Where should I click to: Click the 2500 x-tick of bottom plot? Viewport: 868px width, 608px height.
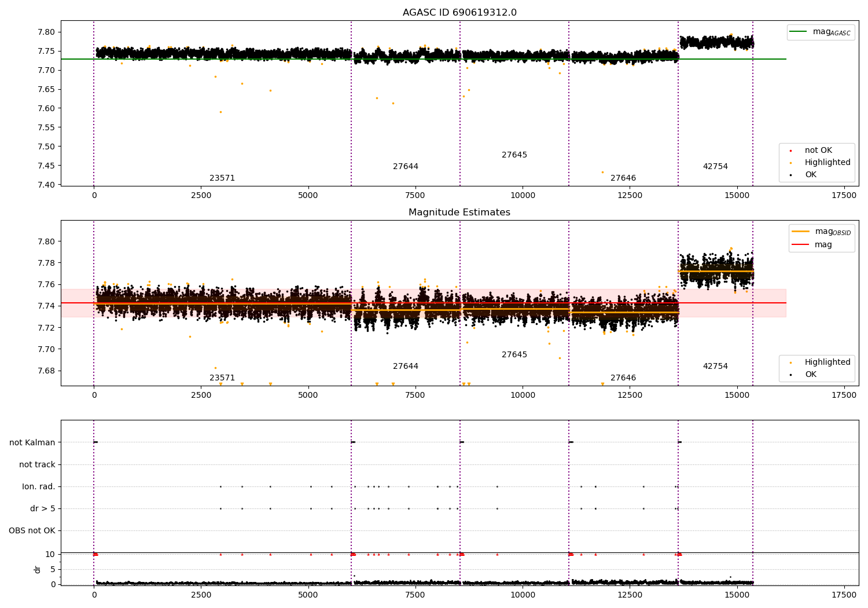[201, 595]
